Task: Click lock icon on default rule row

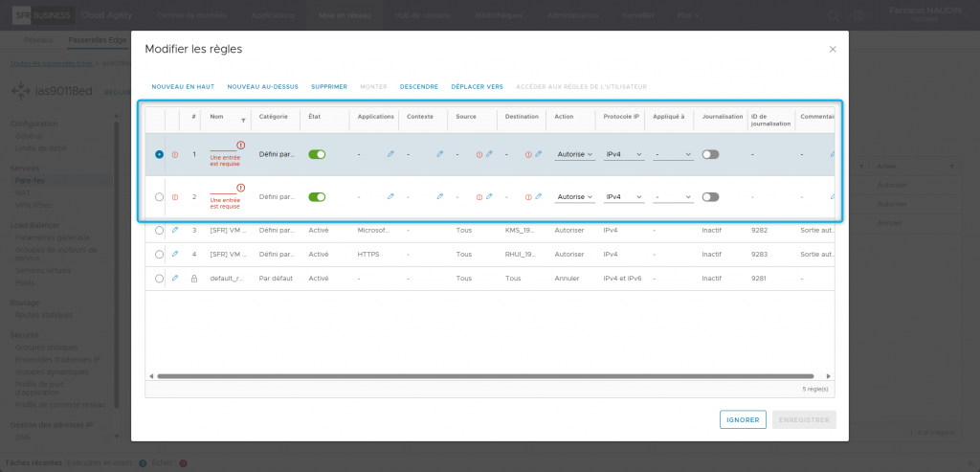Action: (x=194, y=279)
